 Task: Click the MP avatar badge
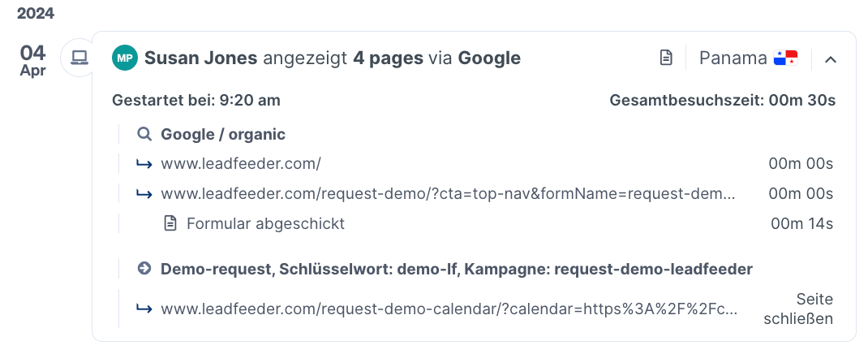point(125,58)
